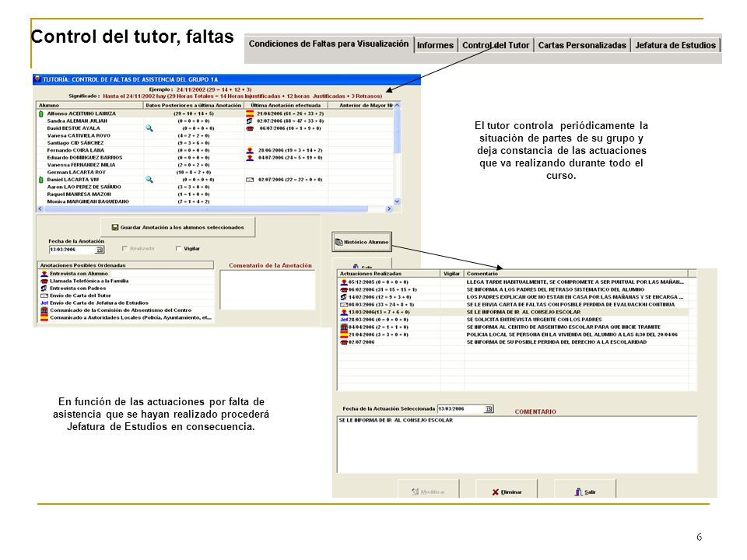Click the magnifier in Daniel LACARTA VIU's row
The height and width of the screenshot is (560, 747).
coord(149,180)
